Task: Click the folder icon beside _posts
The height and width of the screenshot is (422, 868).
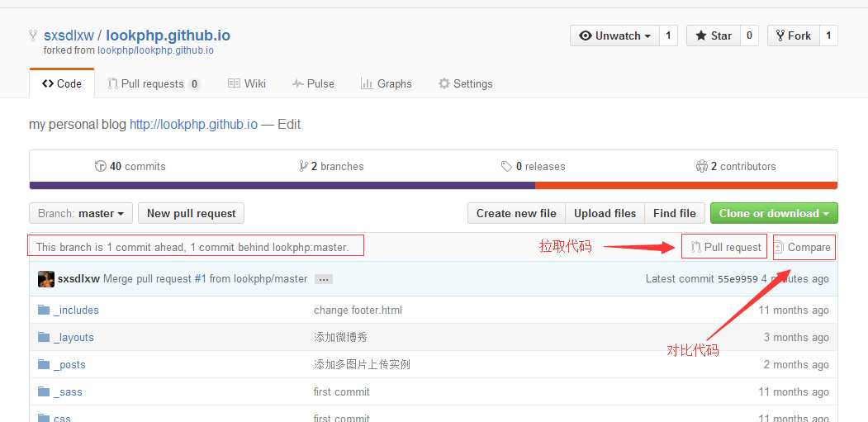Action: [x=44, y=364]
